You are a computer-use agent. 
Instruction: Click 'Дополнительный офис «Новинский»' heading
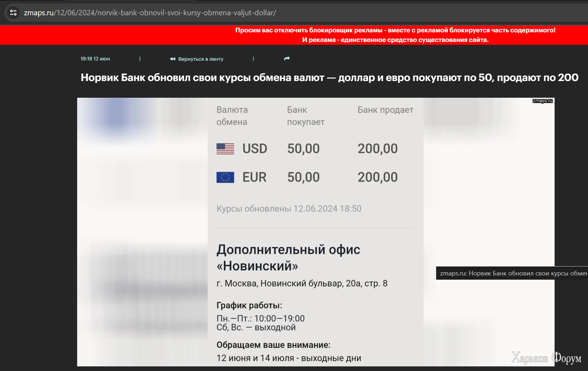point(288,258)
